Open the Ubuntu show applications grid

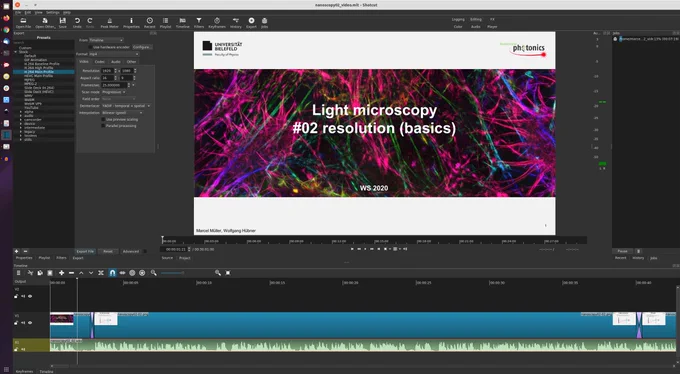[x=6, y=370]
